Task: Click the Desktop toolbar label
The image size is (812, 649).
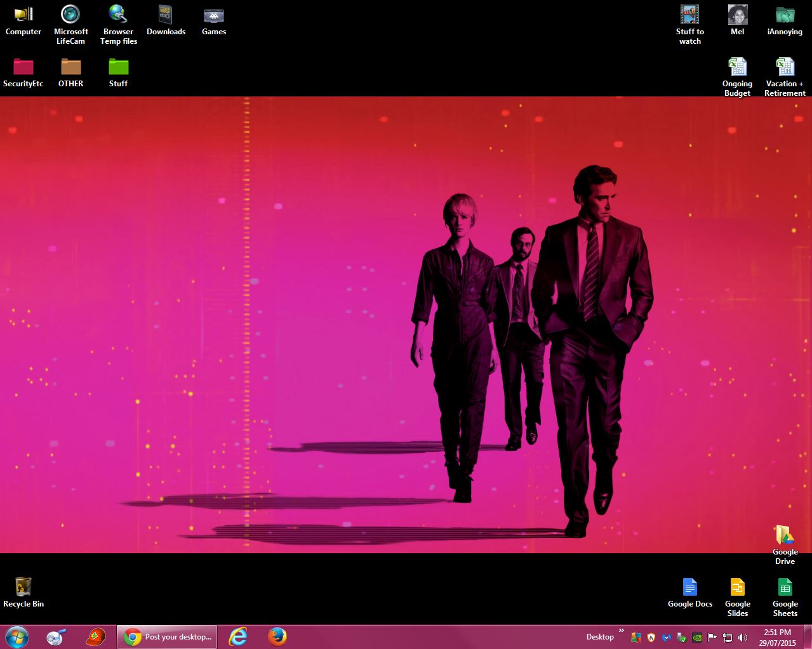Action: pos(600,636)
